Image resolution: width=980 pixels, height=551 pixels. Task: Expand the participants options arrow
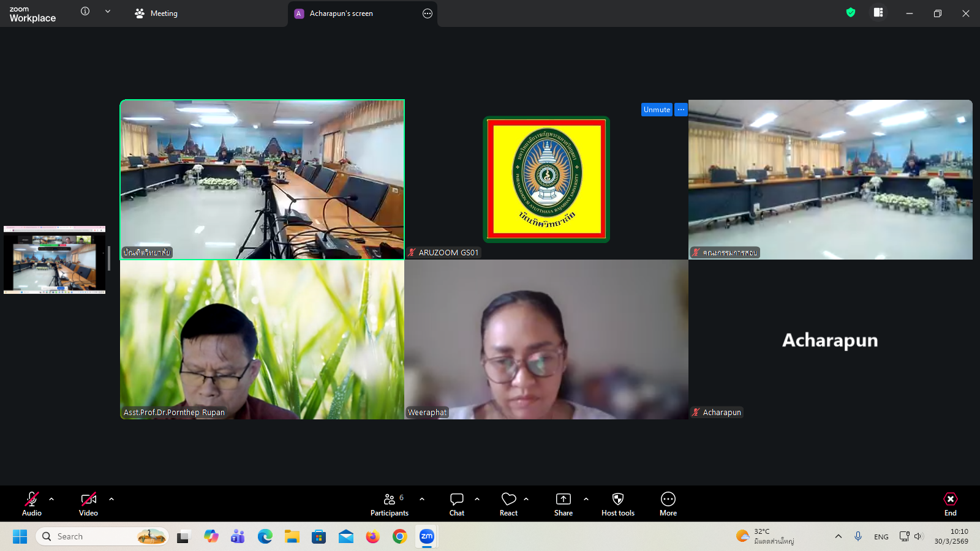click(422, 499)
